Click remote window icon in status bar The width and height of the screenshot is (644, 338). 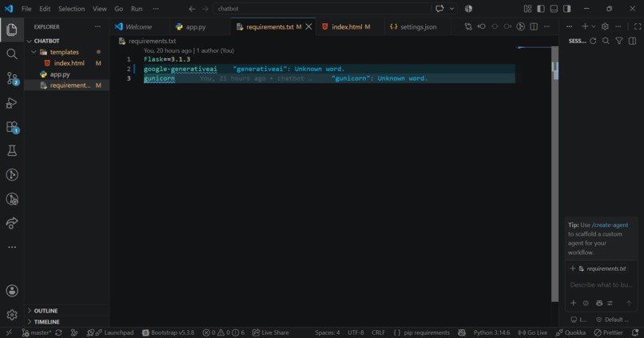pyautogui.click(x=9, y=332)
